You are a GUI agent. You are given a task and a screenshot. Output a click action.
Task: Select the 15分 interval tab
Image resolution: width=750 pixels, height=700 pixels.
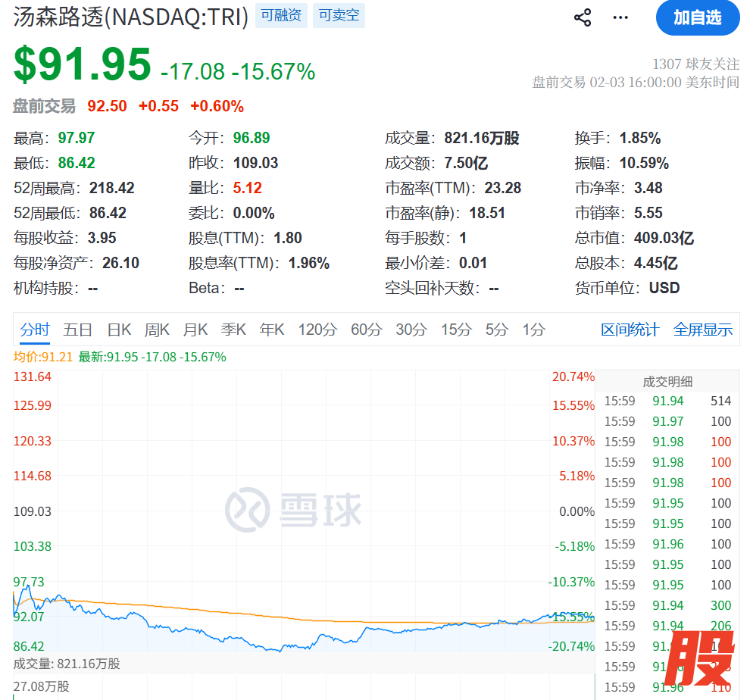coord(456,330)
